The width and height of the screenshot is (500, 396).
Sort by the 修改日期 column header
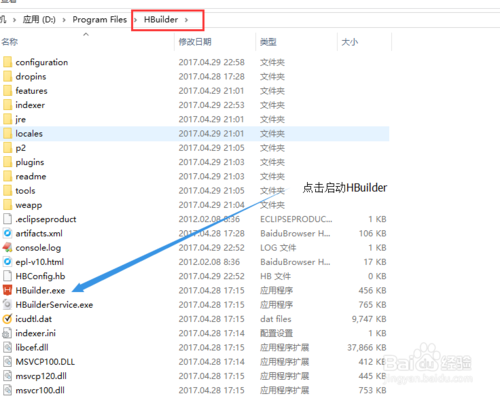[x=195, y=42]
